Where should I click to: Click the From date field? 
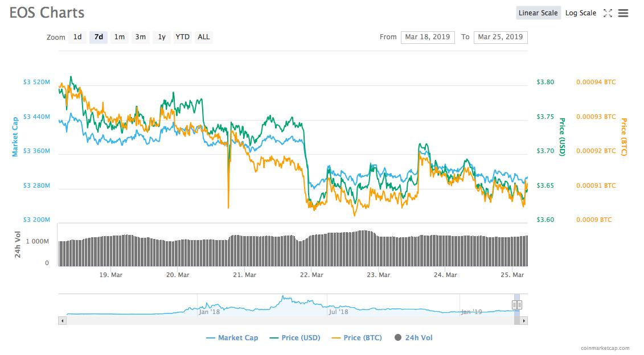[x=428, y=37]
